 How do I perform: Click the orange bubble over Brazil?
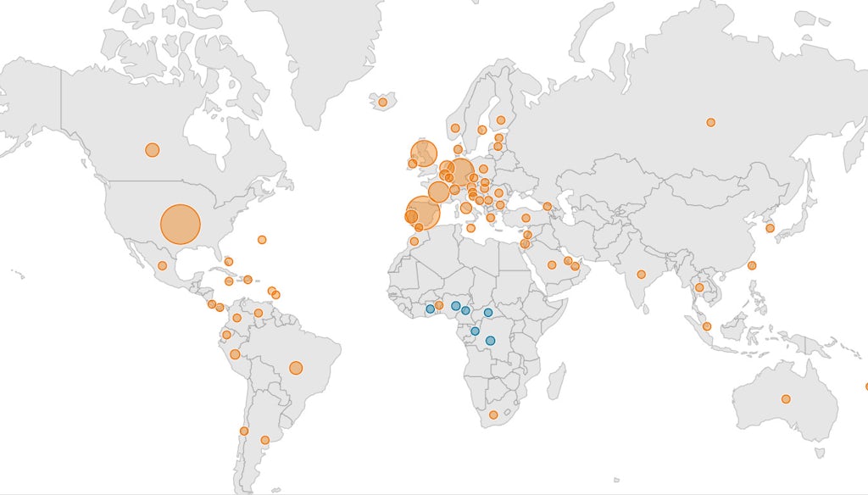click(296, 368)
